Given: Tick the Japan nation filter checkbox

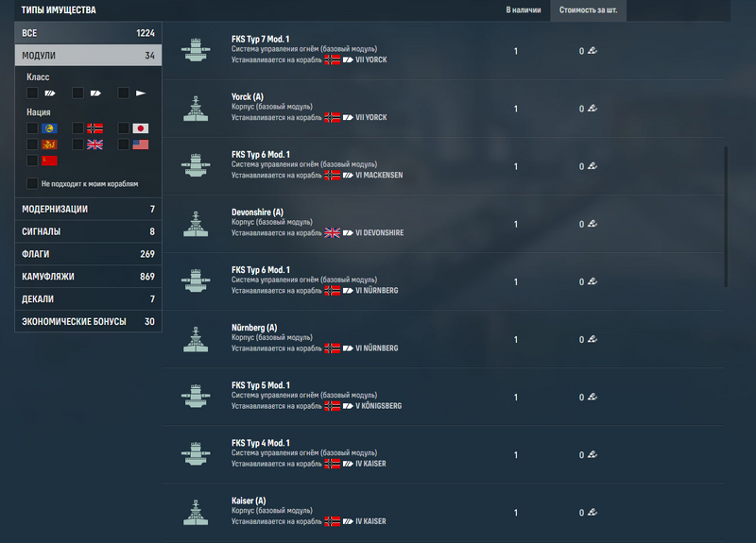Looking at the screenshot, I should pos(124,128).
